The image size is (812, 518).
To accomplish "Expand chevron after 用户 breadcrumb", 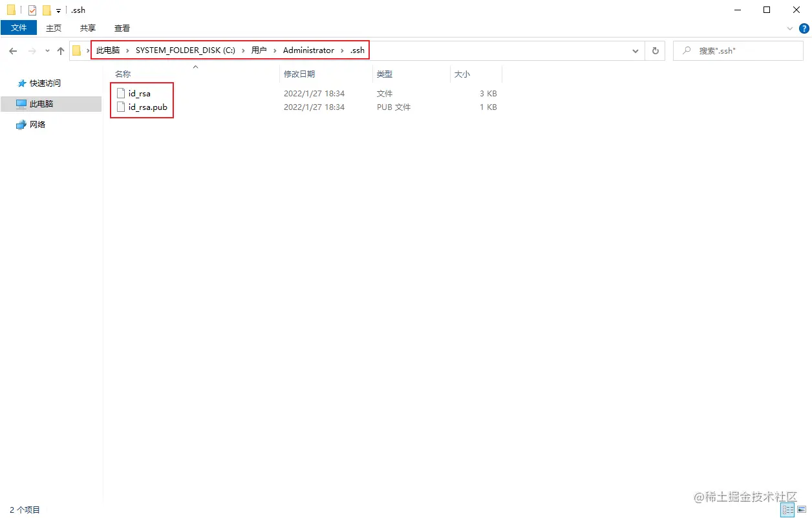I will (275, 50).
